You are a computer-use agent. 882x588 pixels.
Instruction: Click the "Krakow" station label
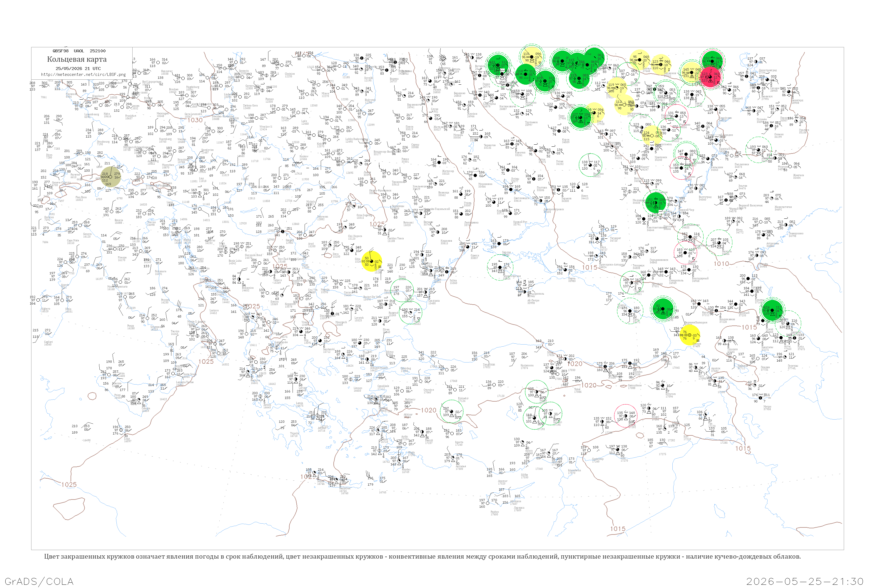tap(304, 157)
